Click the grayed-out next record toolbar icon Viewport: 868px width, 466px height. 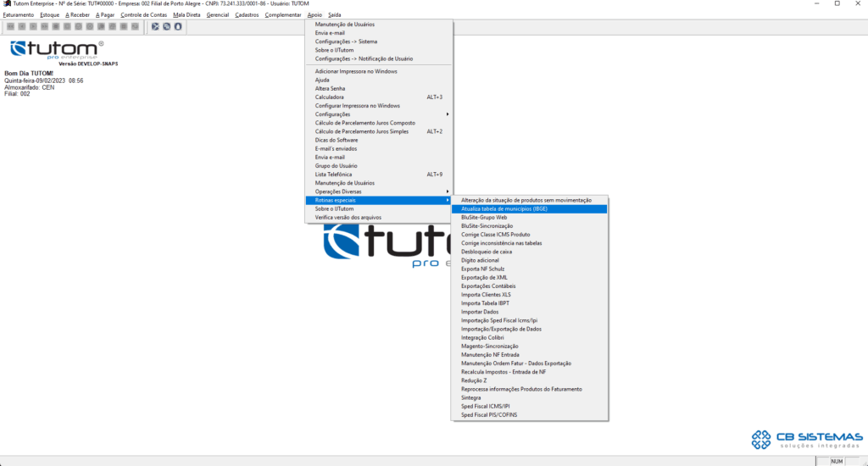tap(33, 26)
